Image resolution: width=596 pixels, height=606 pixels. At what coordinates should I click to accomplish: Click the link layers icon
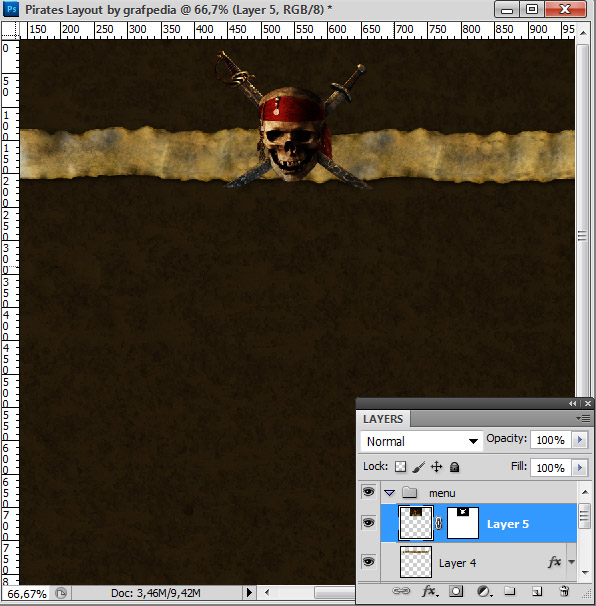coord(401,591)
